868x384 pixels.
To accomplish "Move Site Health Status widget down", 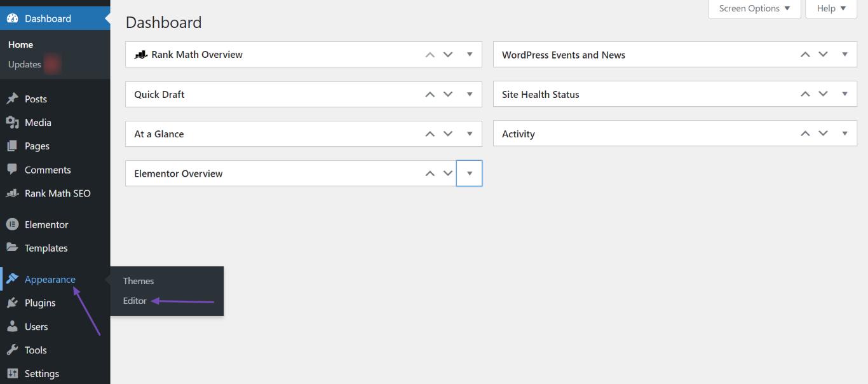I will 823,94.
